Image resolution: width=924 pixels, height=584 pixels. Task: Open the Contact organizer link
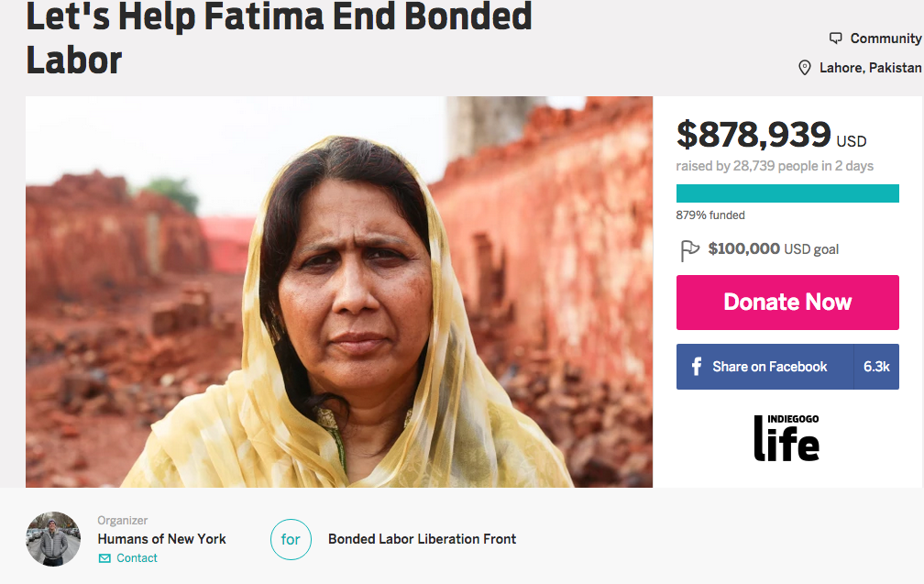pyautogui.click(x=137, y=558)
